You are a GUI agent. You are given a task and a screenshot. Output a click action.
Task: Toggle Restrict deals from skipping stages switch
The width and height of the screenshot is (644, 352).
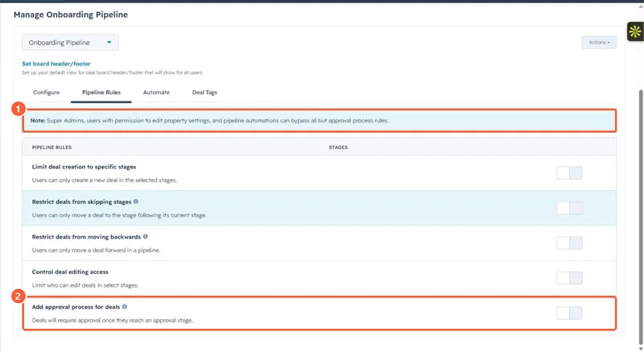tap(569, 208)
